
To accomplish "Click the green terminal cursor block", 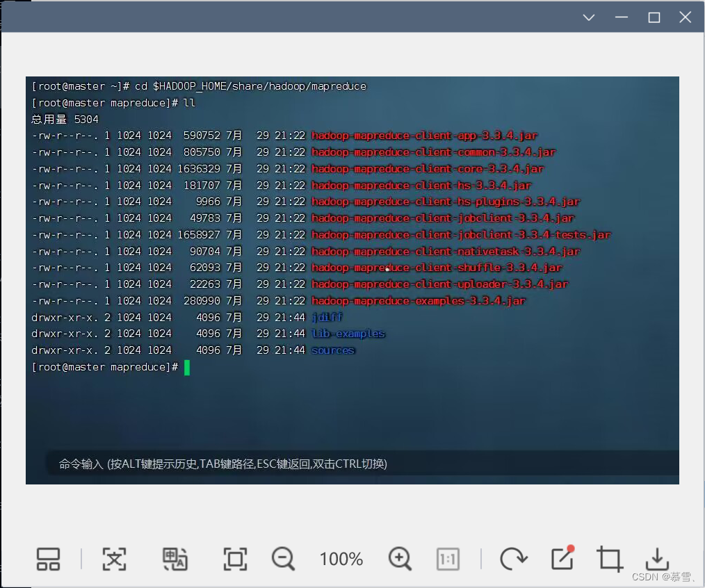I will [186, 366].
